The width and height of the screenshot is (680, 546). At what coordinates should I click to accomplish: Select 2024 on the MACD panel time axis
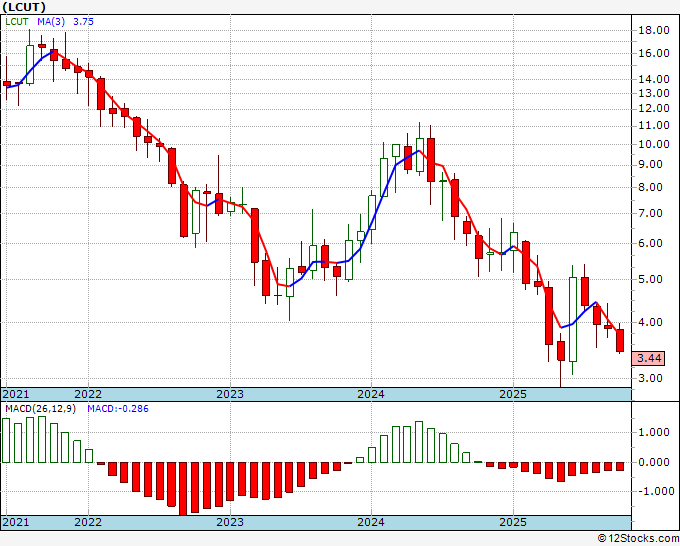tap(371, 522)
